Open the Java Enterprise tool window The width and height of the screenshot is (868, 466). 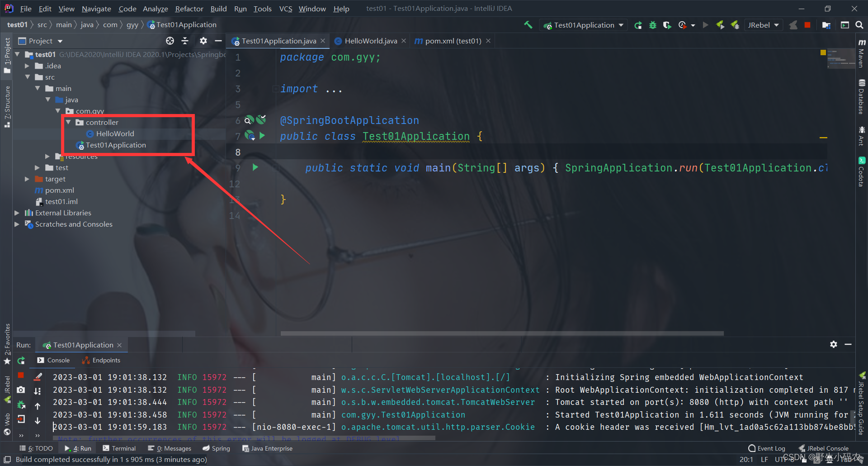[267, 448]
